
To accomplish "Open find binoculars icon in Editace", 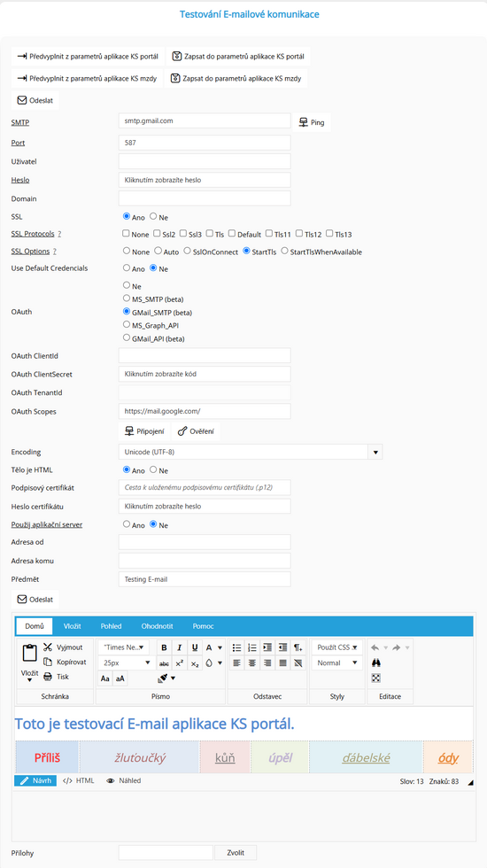I will pyautogui.click(x=375, y=663).
